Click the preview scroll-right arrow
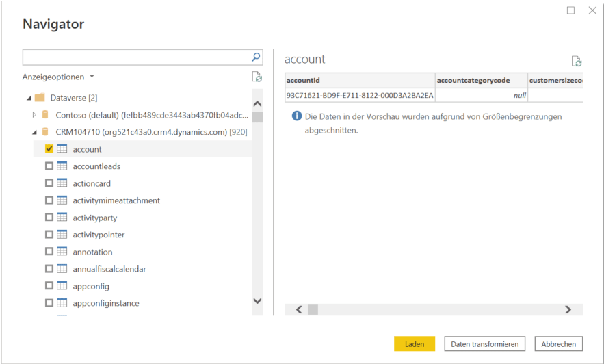 [568, 310]
